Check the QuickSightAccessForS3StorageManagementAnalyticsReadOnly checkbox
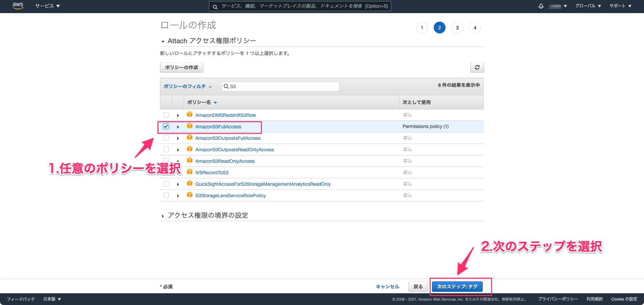The height and width of the screenshot is (305, 644). point(166,184)
